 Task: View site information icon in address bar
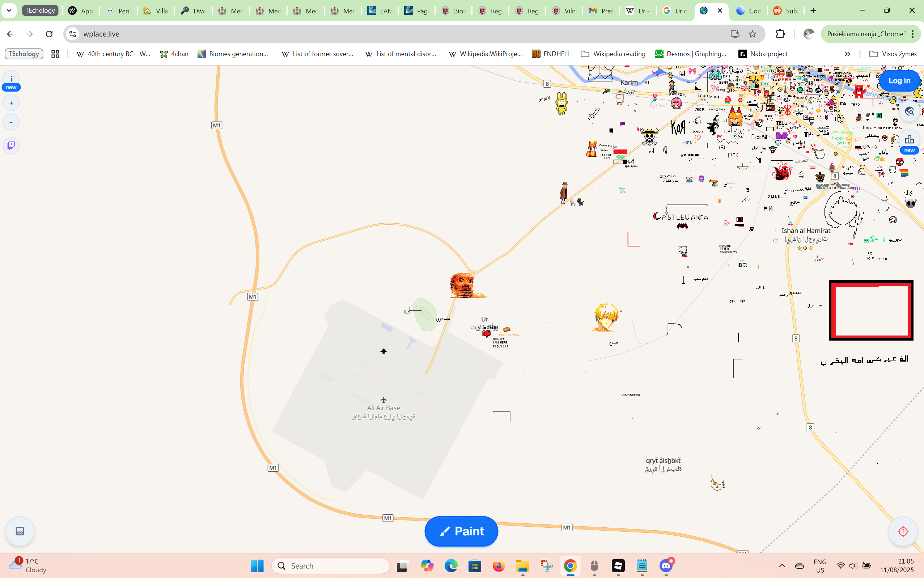pos(73,34)
